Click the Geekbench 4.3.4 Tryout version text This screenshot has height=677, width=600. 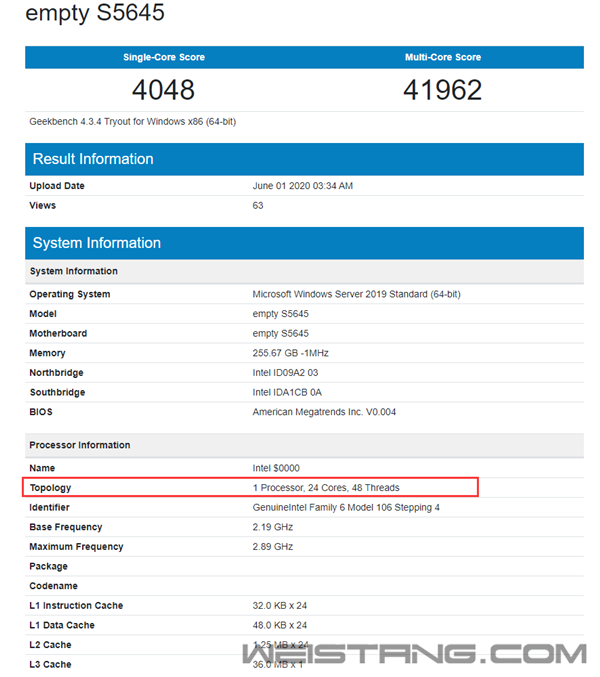click(133, 122)
